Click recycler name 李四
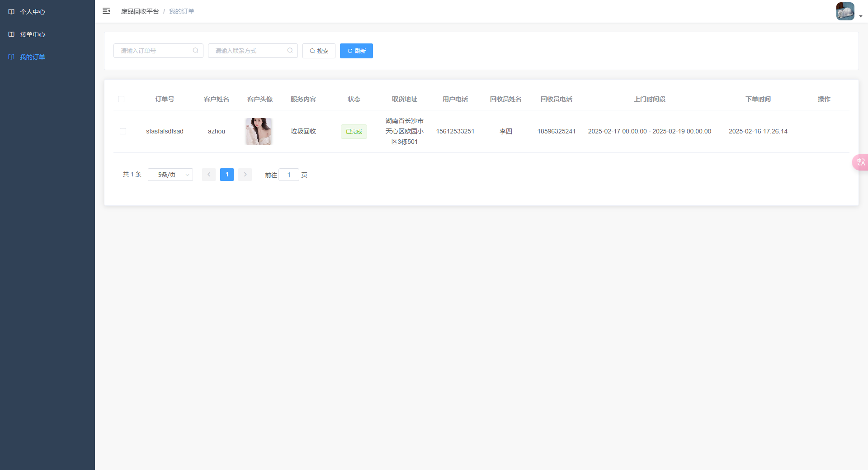 (506, 131)
